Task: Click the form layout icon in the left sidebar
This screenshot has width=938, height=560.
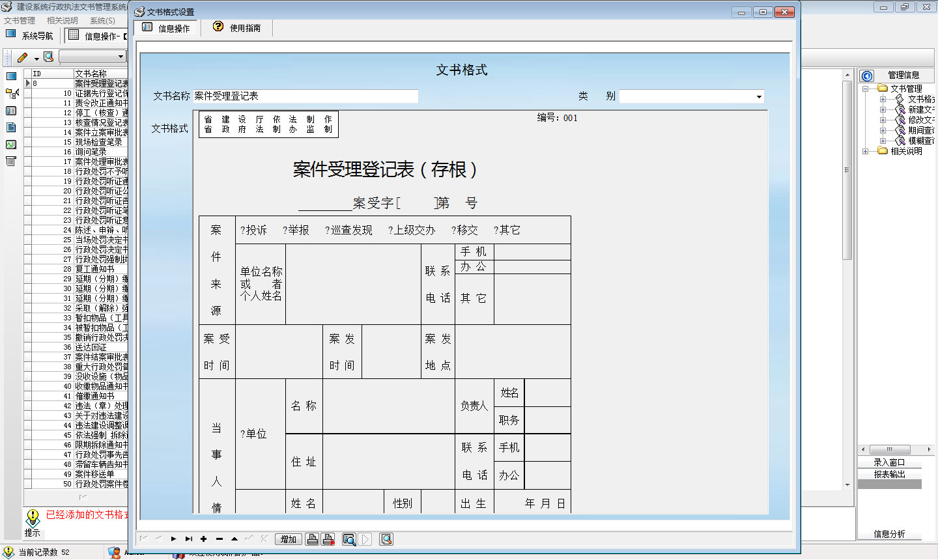Action: pos(11,111)
